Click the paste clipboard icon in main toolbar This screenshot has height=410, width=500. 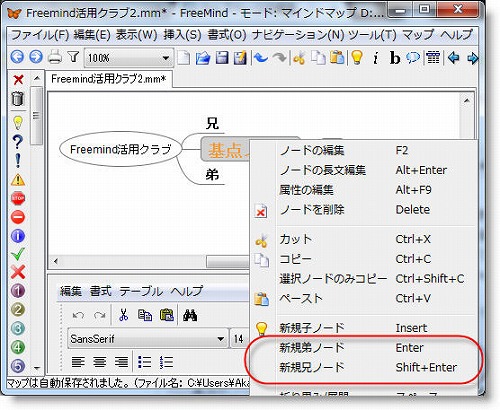tap(337, 58)
